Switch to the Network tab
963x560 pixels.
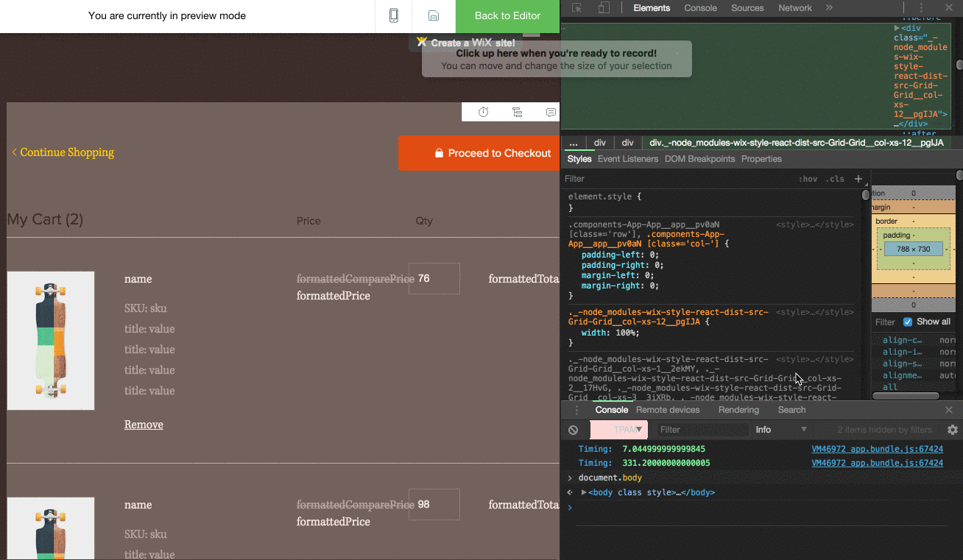click(795, 8)
